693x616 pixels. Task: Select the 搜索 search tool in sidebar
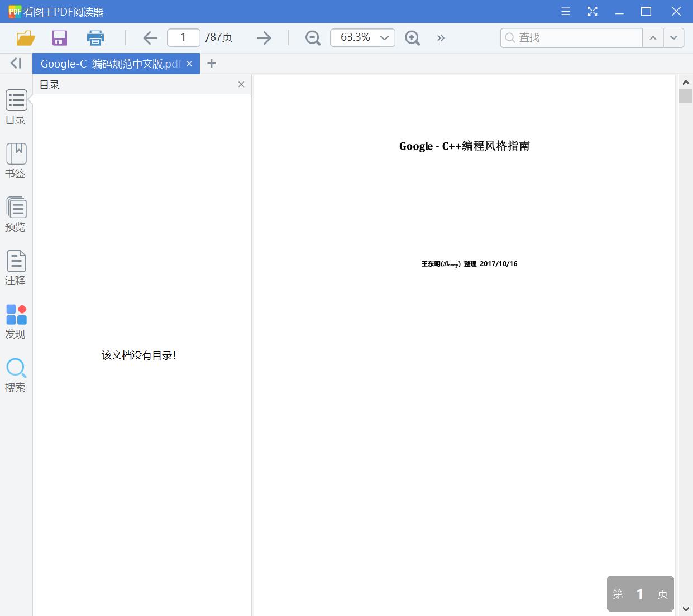coord(16,374)
